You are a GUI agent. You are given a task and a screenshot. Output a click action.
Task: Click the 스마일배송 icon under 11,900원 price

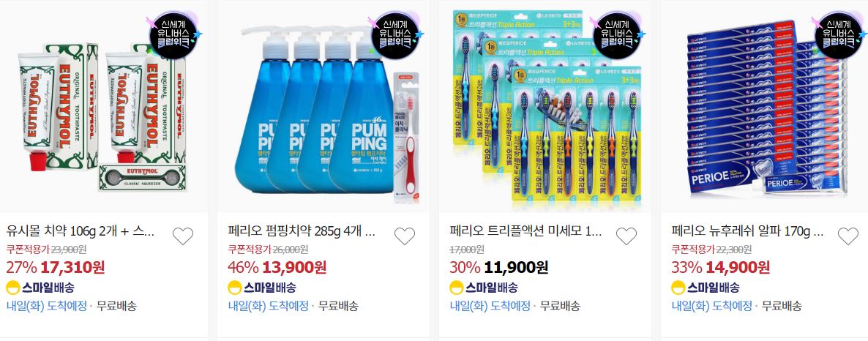point(457,288)
